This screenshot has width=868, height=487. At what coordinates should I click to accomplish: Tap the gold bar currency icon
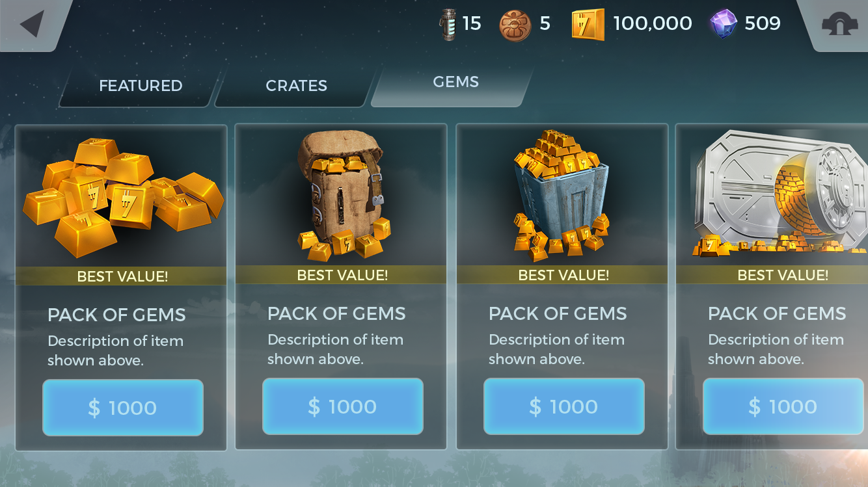point(588,25)
